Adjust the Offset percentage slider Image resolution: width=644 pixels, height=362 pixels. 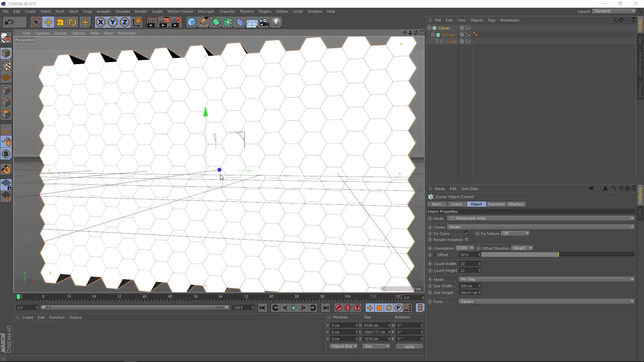[558, 255]
